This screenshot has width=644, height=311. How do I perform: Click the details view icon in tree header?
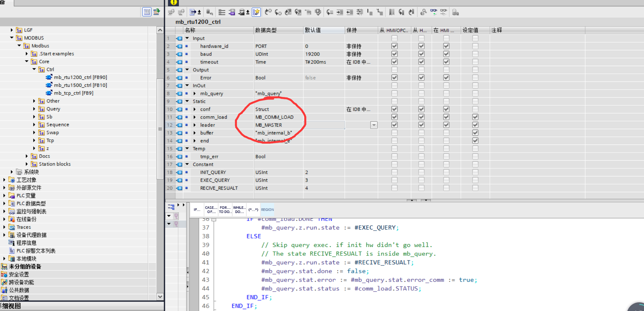click(147, 12)
